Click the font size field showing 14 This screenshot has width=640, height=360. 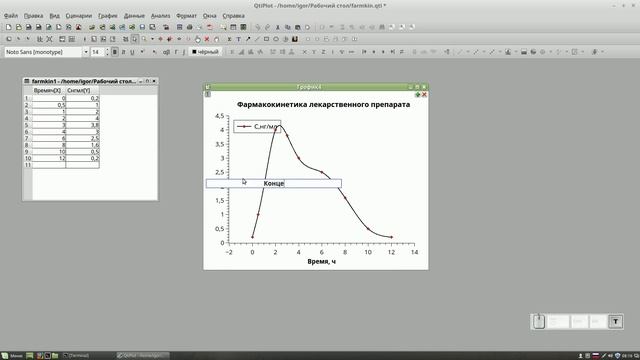pos(98,52)
